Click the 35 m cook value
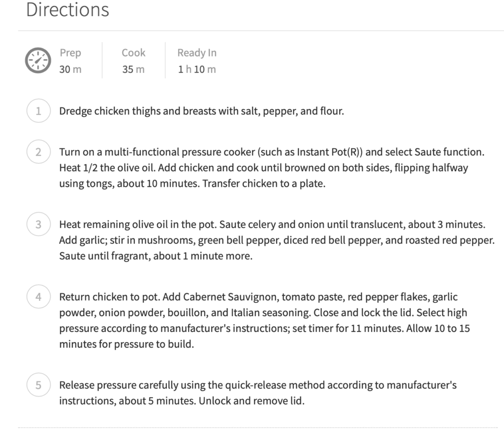 (x=133, y=69)
